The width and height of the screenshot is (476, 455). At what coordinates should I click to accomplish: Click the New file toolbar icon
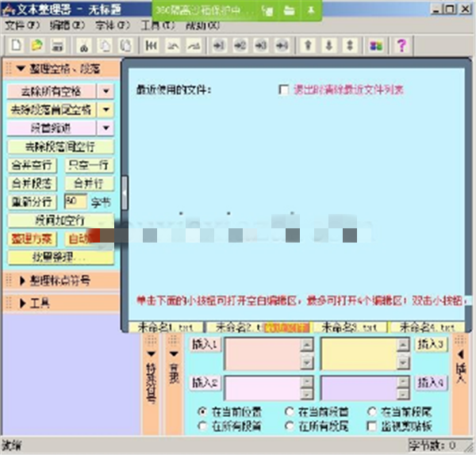tap(15, 45)
